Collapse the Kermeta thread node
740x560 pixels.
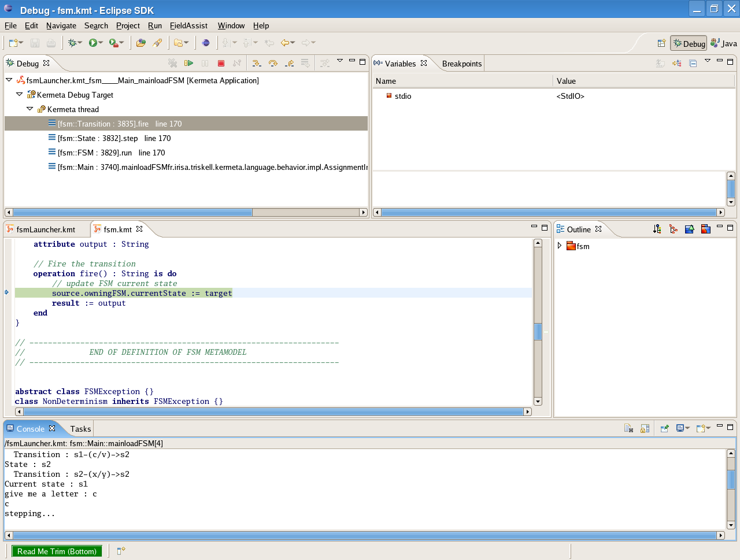click(30, 109)
